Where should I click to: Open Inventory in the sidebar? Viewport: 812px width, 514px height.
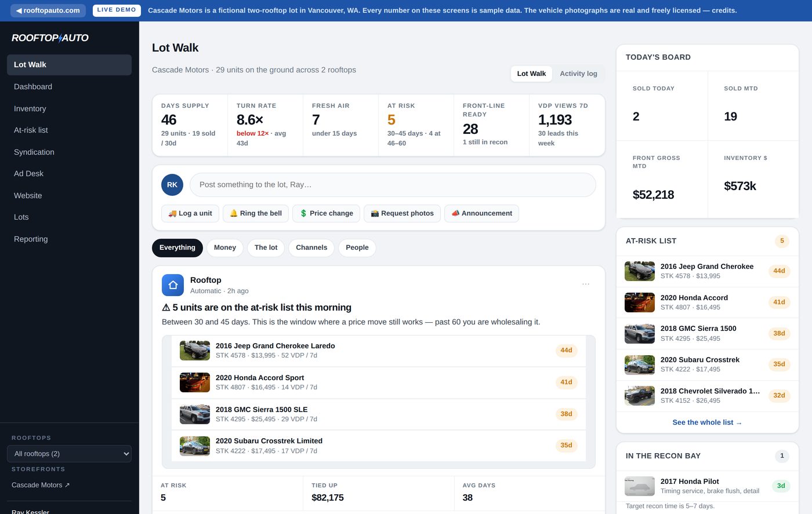tap(69, 108)
